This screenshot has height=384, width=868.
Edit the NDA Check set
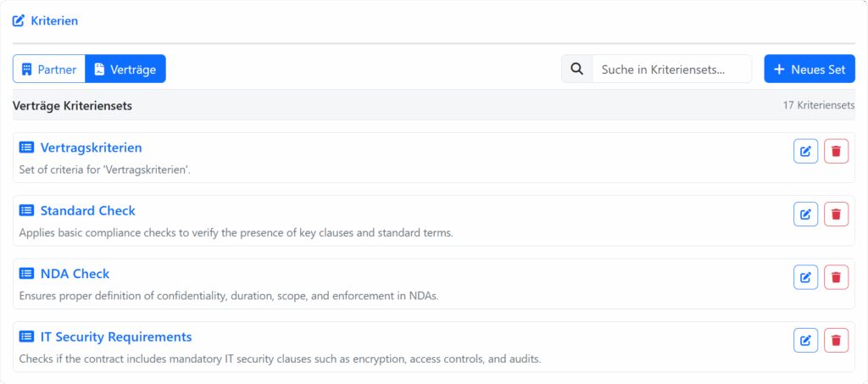click(x=805, y=277)
